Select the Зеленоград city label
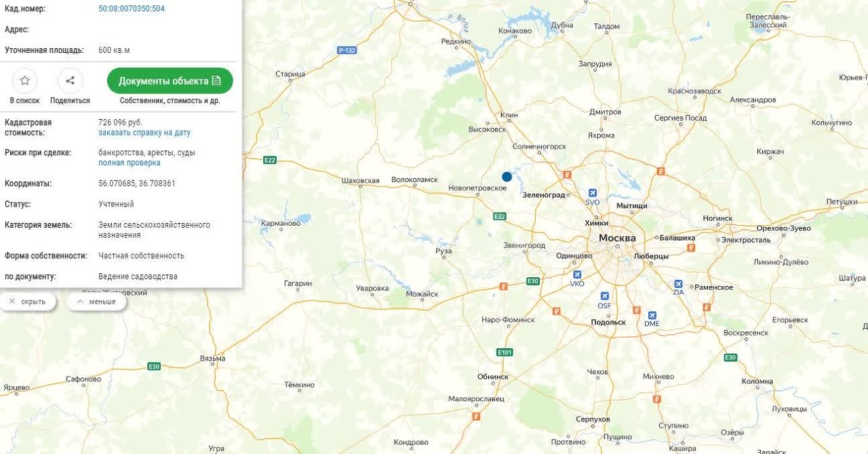 pos(544,195)
